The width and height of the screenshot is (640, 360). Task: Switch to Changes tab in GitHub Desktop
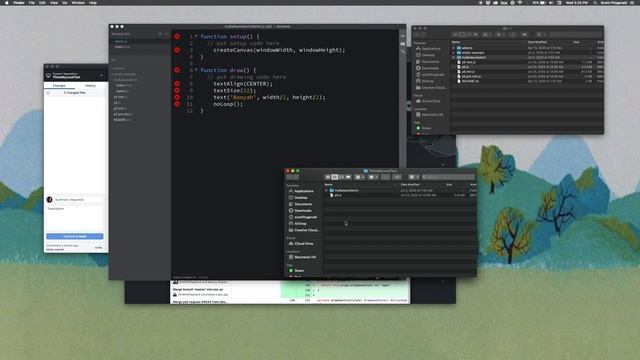click(x=60, y=86)
